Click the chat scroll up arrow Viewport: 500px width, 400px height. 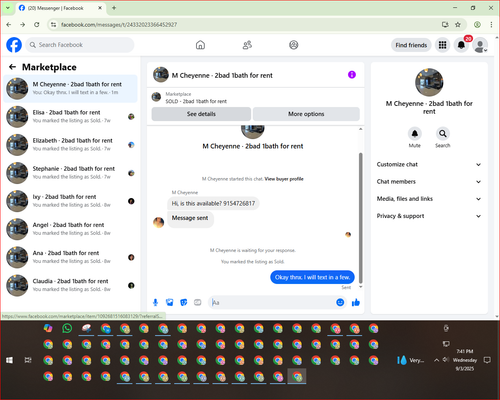tap(360, 129)
